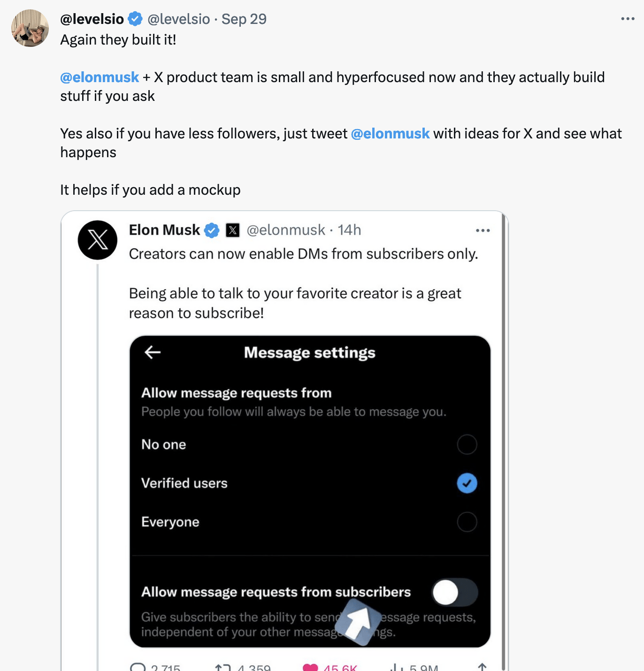Screen dimensions: 644x671
Task: Click the back arrow in the Message settings mockup
Action: (152, 353)
